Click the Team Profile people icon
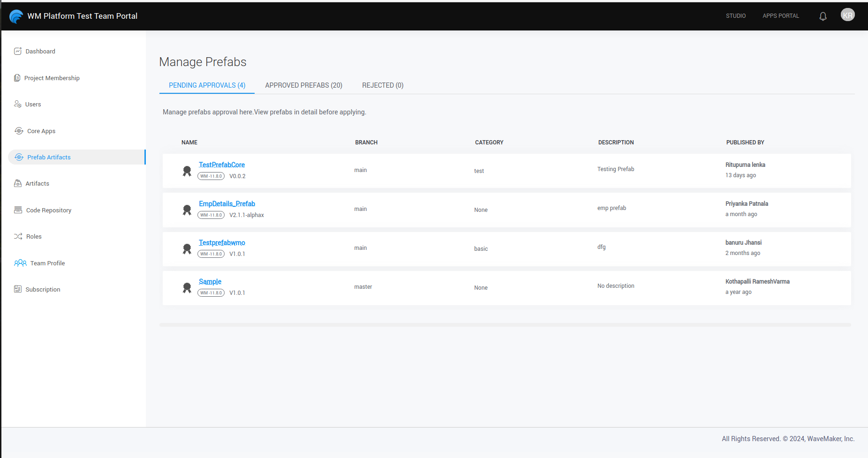Viewport: 868px width, 458px height. [20, 263]
